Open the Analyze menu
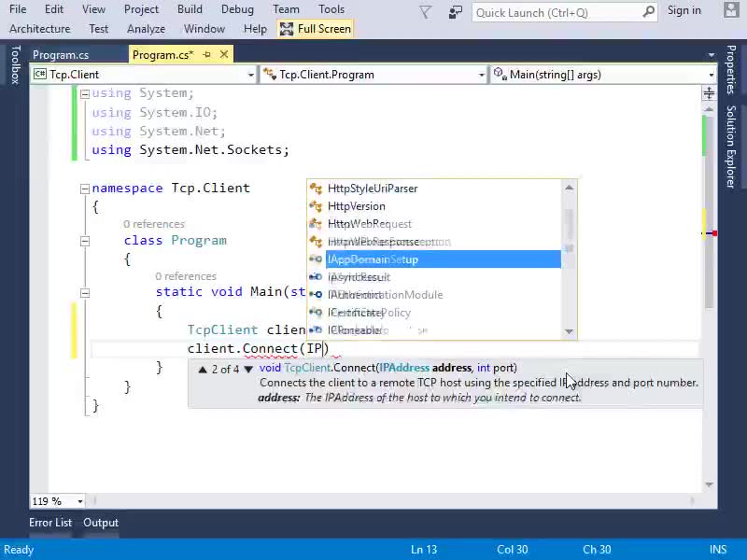Viewport: 747px width, 560px height. (146, 29)
